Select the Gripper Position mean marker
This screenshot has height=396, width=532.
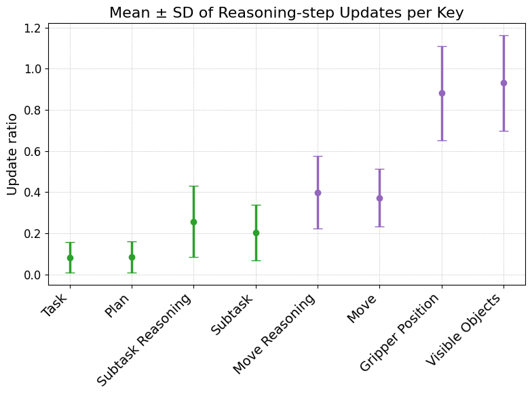[442, 93]
